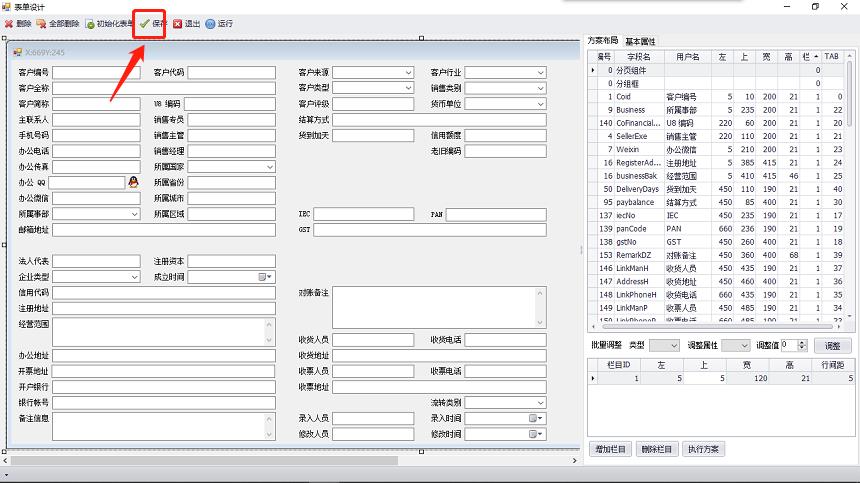This screenshot has width=860, height=483.
Task: Click the 增加栏目 button
Action: pos(610,449)
